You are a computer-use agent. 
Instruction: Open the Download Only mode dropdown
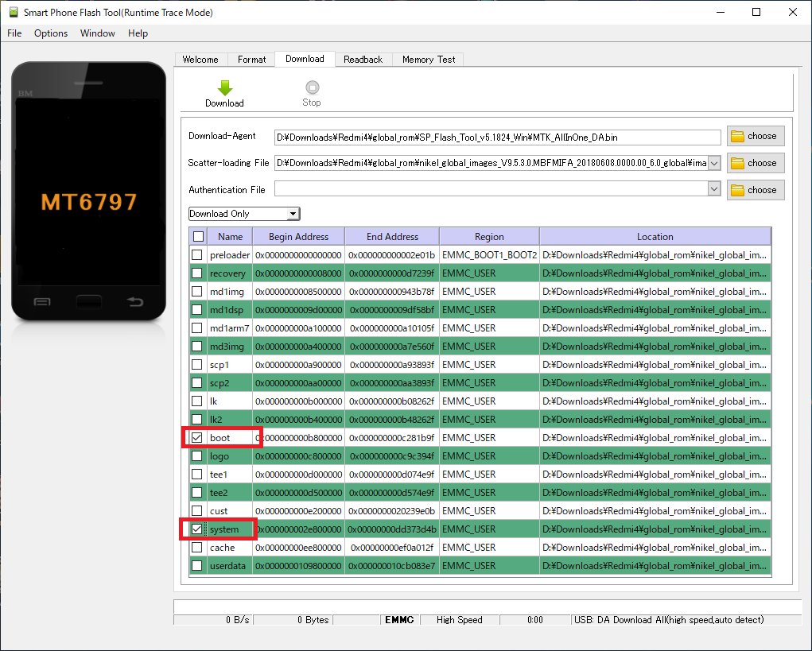244,214
